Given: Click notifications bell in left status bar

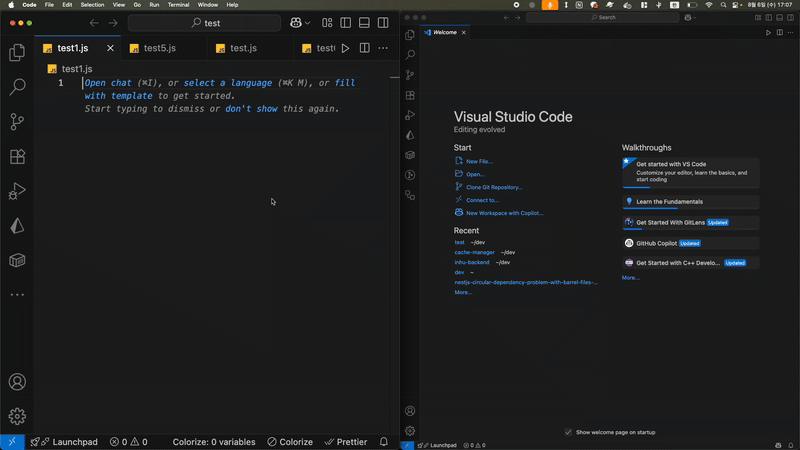Looking at the screenshot, I should [383, 442].
